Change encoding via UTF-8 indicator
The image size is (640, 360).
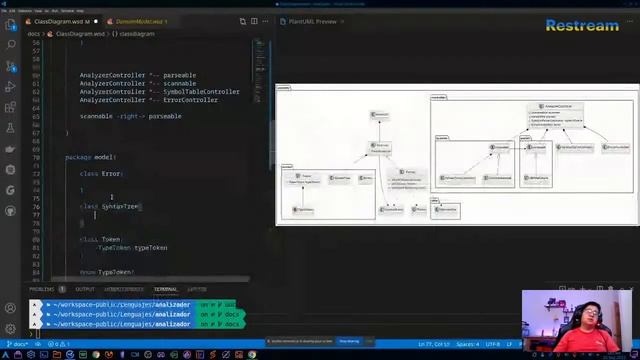pos(493,344)
